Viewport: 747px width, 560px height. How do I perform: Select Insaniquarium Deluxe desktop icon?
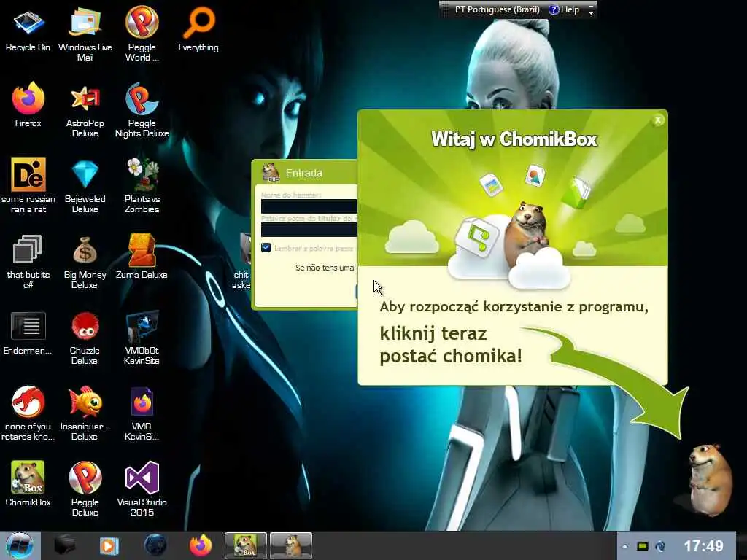[x=85, y=413]
